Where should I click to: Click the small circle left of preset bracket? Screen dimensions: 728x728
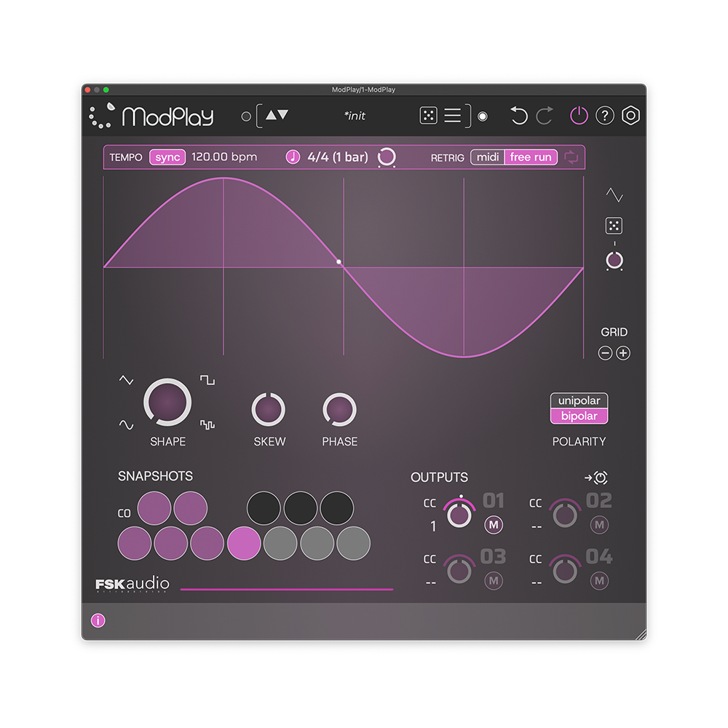pos(246,116)
